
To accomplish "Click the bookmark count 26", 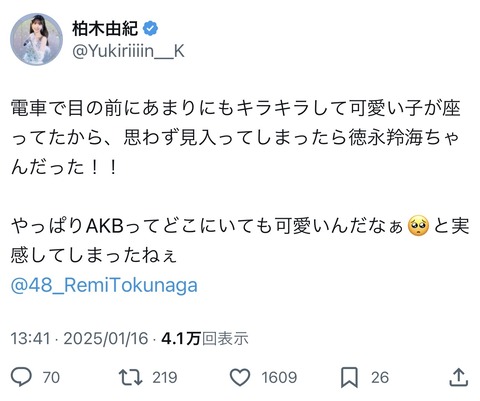I will [380, 378].
